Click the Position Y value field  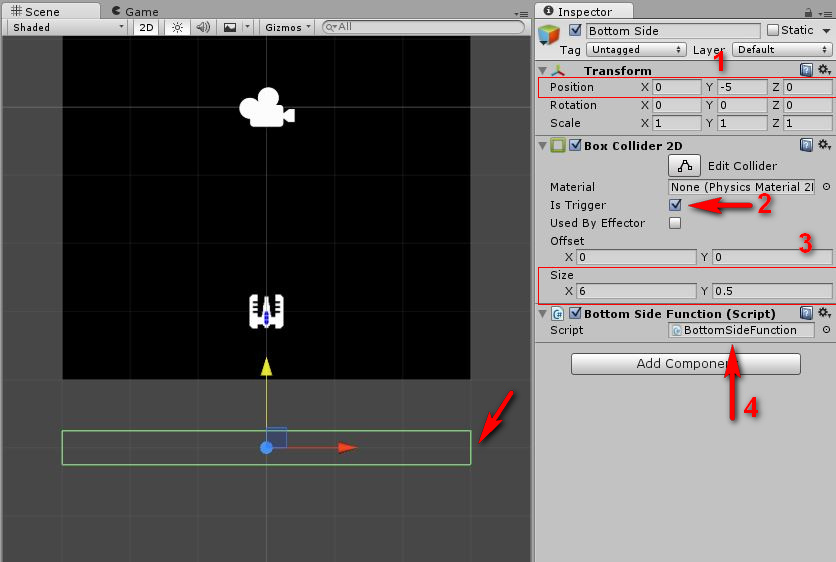click(x=742, y=87)
